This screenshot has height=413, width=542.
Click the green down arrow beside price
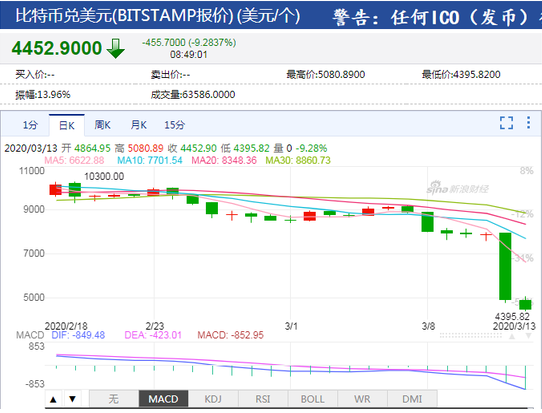coord(116,48)
